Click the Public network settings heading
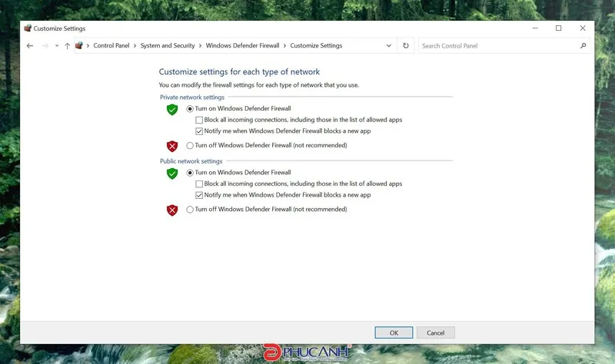The width and height of the screenshot is (615, 364). pyautogui.click(x=191, y=161)
